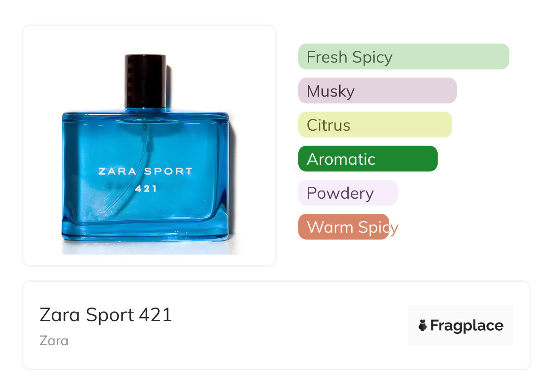
Task: Click the 421 number on the bottle
Action: pos(146,188)
